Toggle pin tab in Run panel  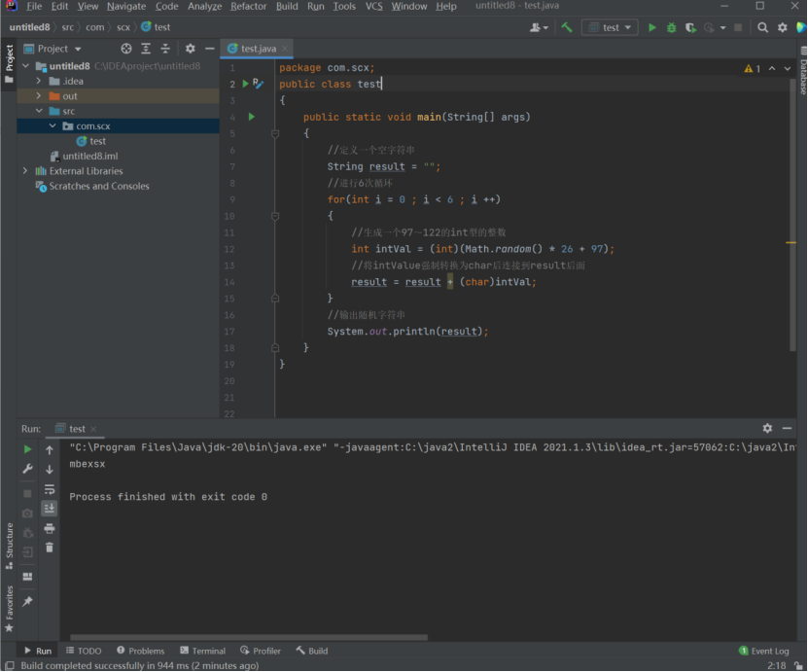click(x=27, y=602)
